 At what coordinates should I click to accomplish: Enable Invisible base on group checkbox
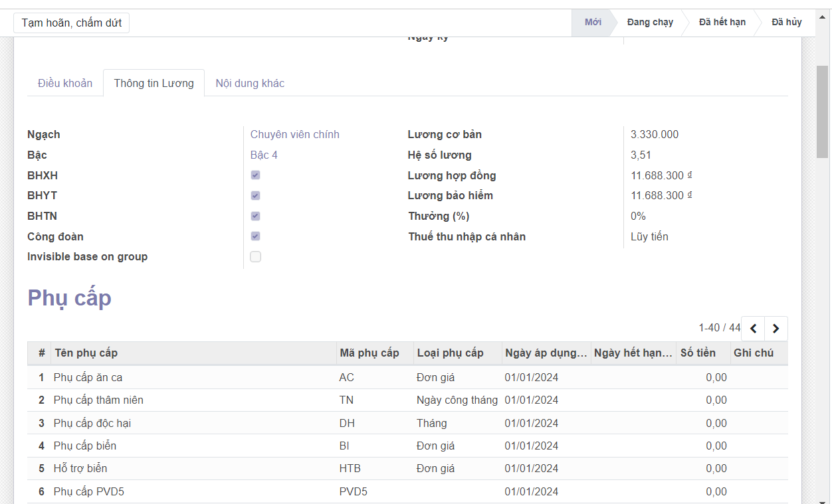coord(255,257)
